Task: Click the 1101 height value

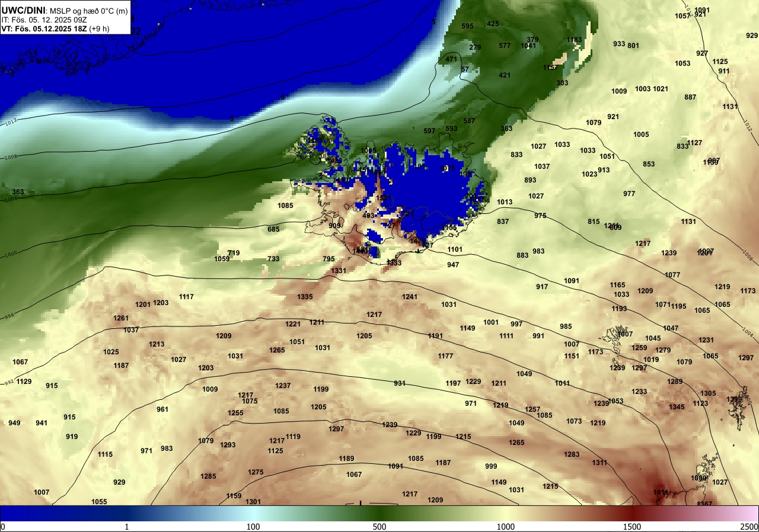Action: (x=455, y=249)
